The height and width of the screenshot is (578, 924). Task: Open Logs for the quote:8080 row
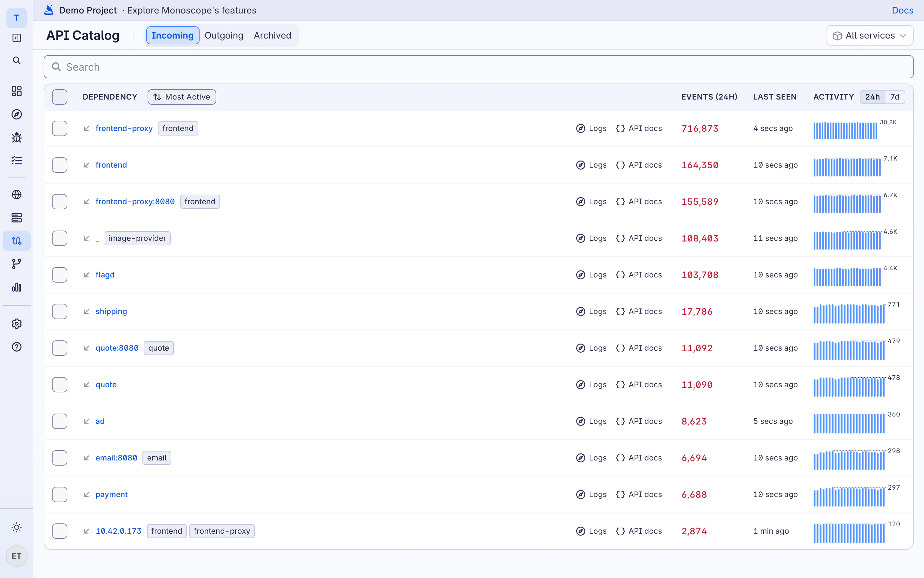pos(591,348)
